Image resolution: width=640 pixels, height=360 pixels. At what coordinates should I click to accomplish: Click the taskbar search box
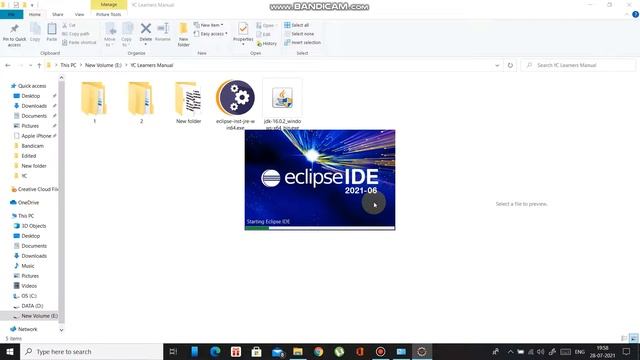[x=91, y=351]
